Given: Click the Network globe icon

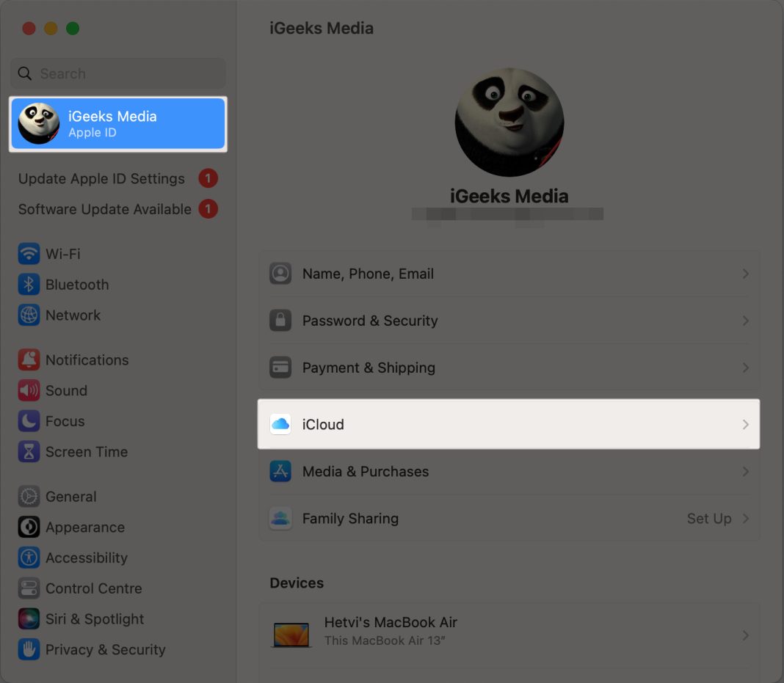Looking at the screenshot, I should click(x=28, y=315).
